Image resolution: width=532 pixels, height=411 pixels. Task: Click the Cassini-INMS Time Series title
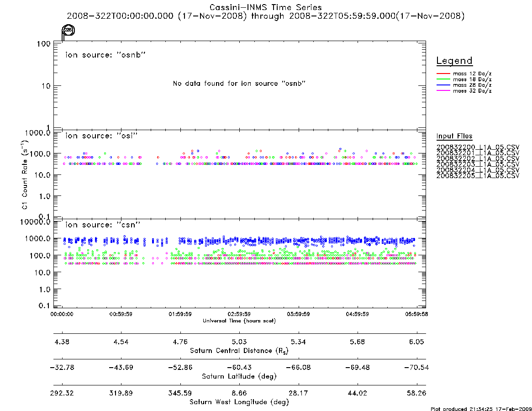[x=266, y=7]
